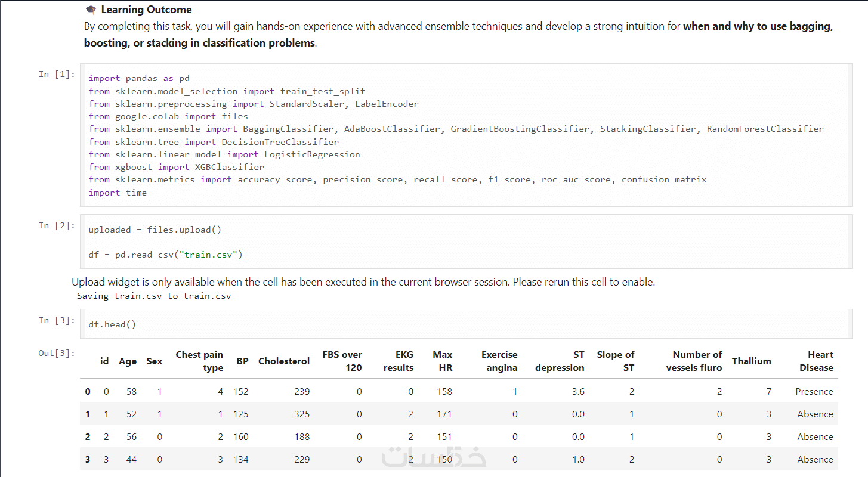
Task: Select the In [3] cell prompt
Action: coord(57,320)
